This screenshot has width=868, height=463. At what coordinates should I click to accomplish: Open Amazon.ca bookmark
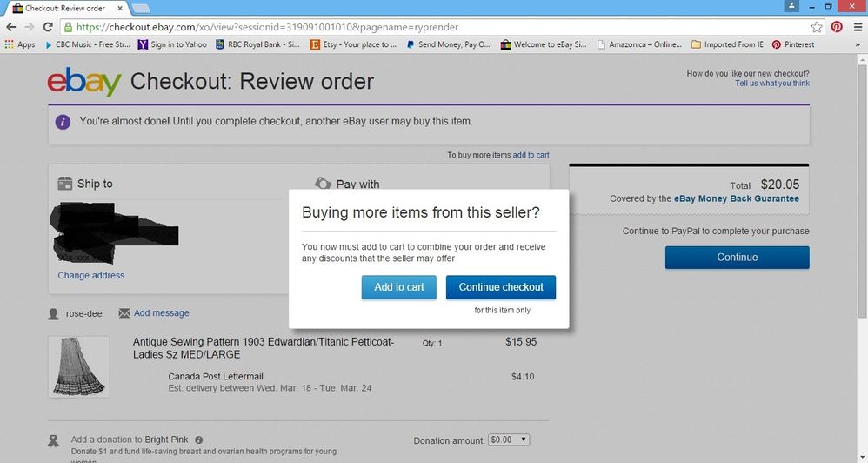639,44
